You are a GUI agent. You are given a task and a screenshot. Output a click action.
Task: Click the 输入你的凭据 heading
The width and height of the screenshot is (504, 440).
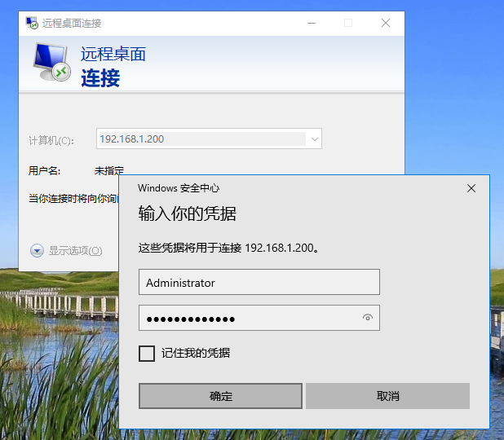tap(188, 214)
